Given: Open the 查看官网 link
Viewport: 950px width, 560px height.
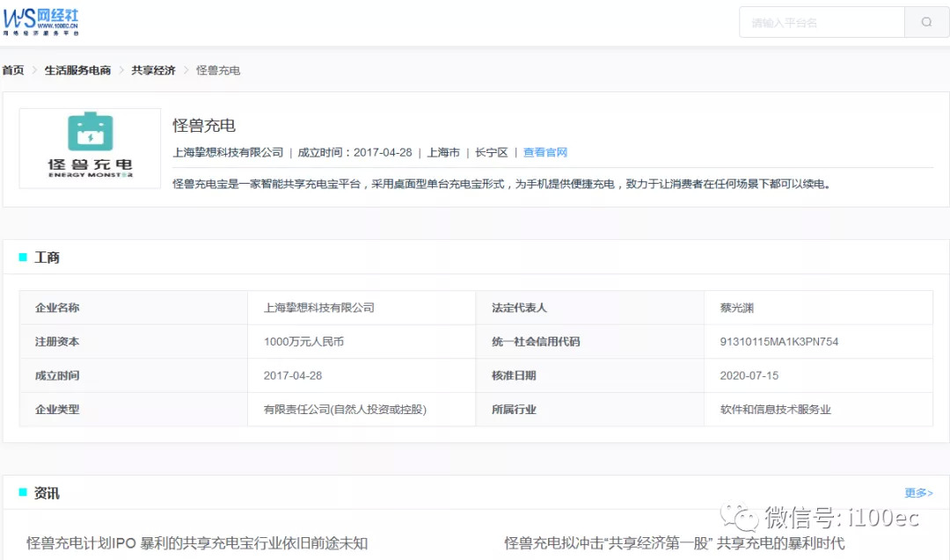Looking at the screenshot, I should [x=544, y=152].
